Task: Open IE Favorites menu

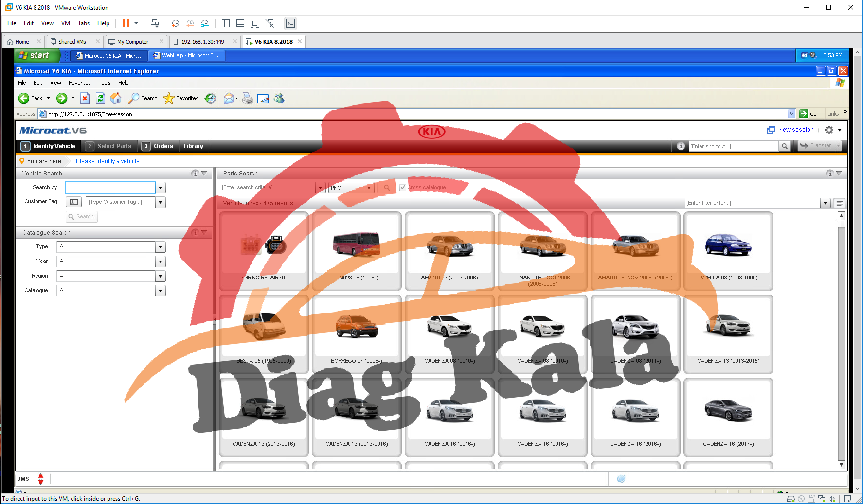Action: [79, 83]
